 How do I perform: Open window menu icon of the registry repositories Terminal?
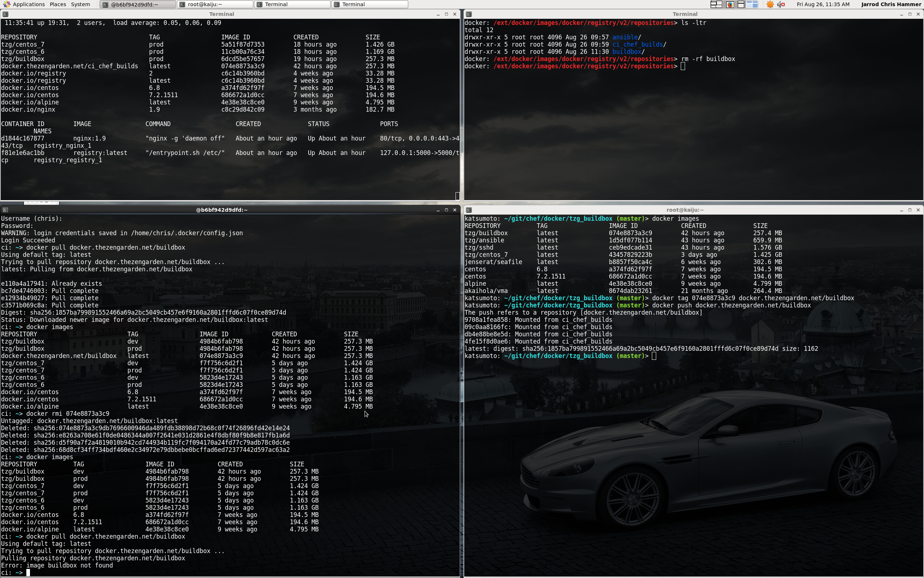coord(469,14)
